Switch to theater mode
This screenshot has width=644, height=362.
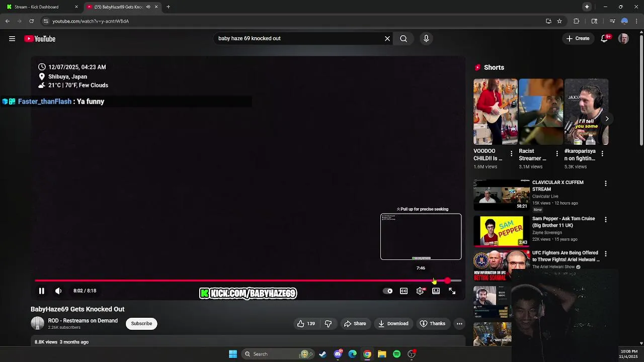(x=436, y=291)
